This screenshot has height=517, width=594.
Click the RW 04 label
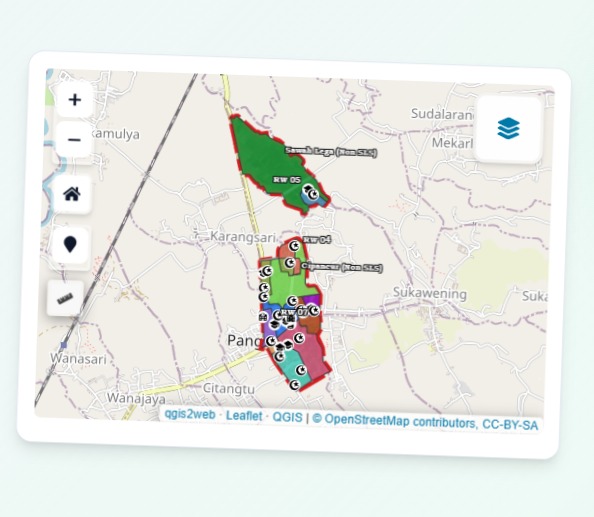pos(317,239)
